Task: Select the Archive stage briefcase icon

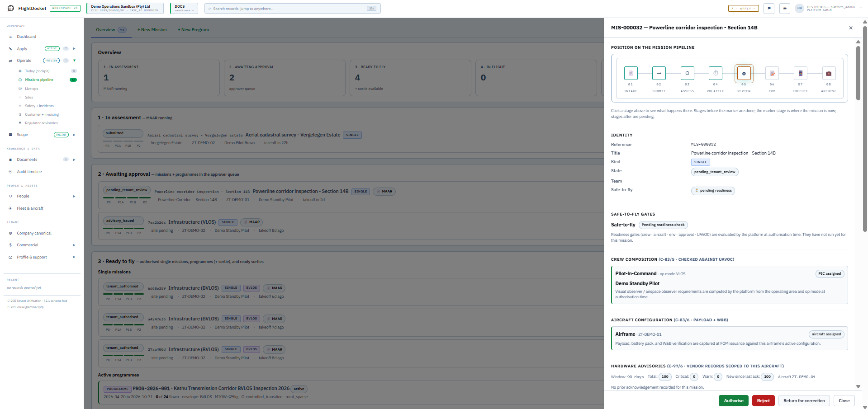Action: (829, 73)
